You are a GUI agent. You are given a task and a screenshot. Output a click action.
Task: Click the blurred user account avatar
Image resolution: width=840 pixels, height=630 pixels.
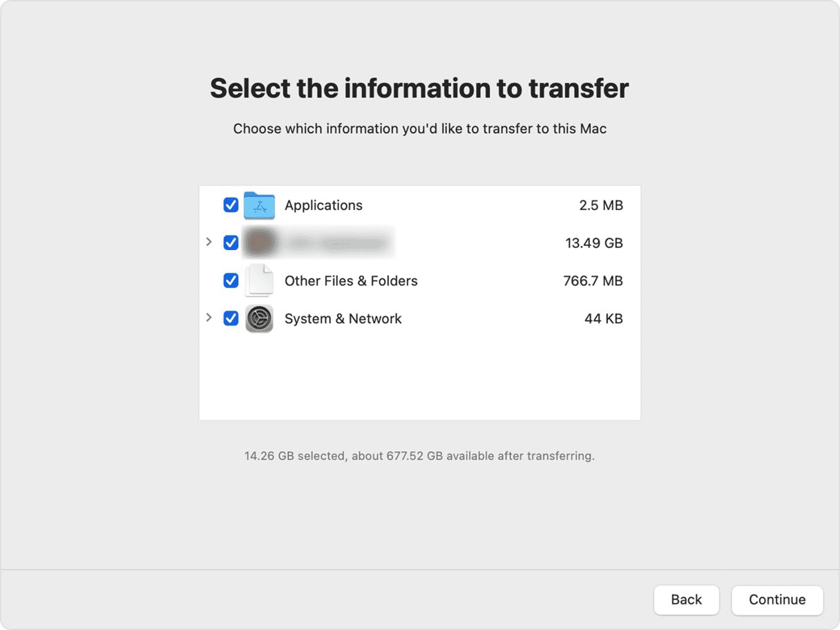point(260,242)
